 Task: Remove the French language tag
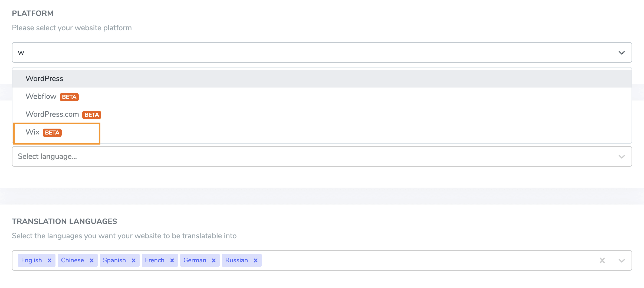click(x=172, y=260)
